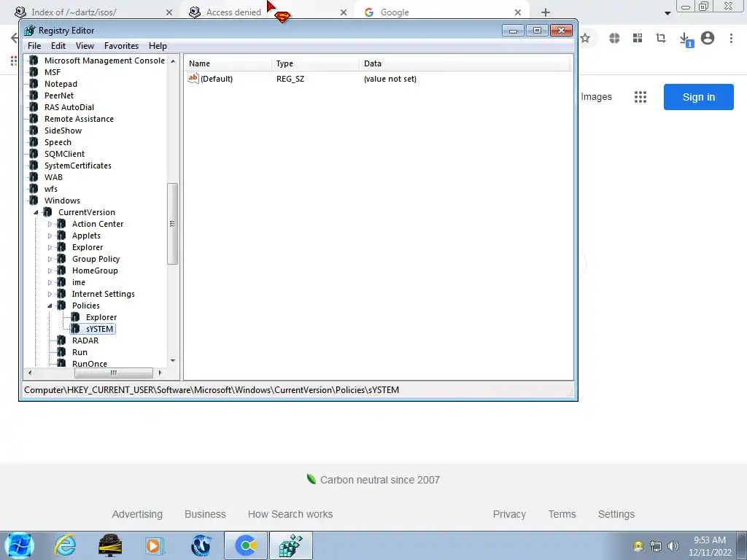747x560 pixels.
Task: Select the Microsoft Management Console key
Action: pyautogui.click(x=104, y=61)
